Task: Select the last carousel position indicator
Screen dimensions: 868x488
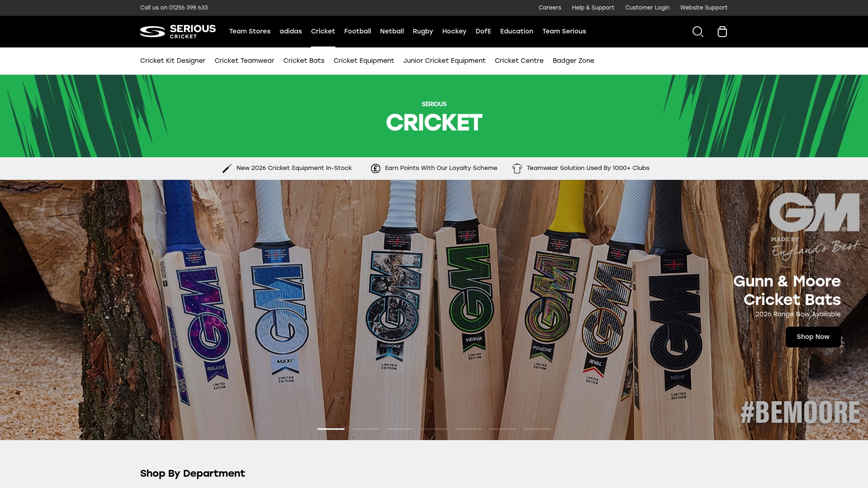Action: pyautogui.click(x=537, y=429)
